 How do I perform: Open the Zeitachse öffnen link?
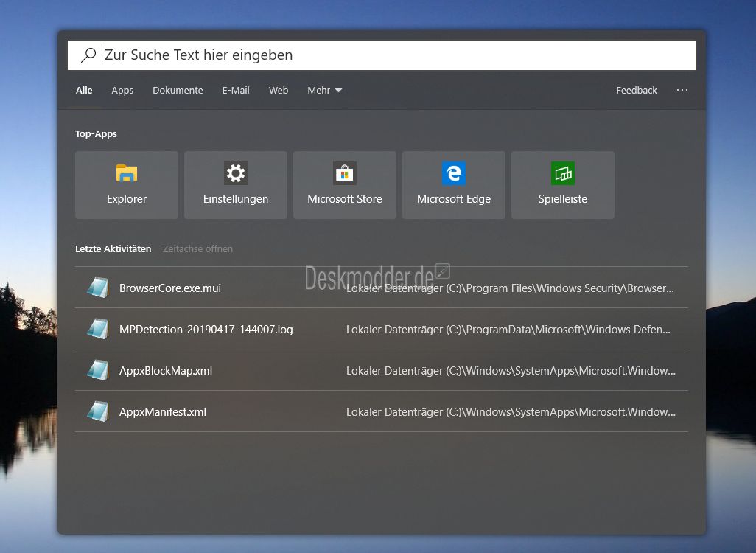[x=197, y=249]
